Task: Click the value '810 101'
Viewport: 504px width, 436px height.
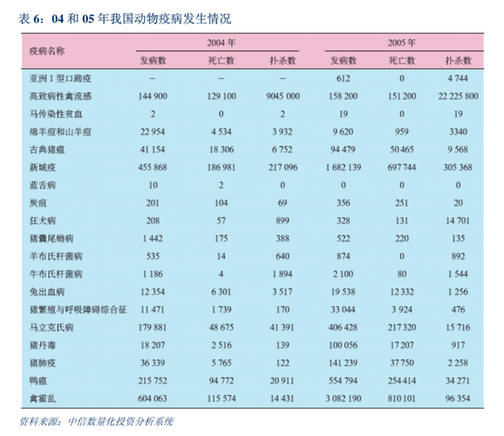Action: coord(401,399)
